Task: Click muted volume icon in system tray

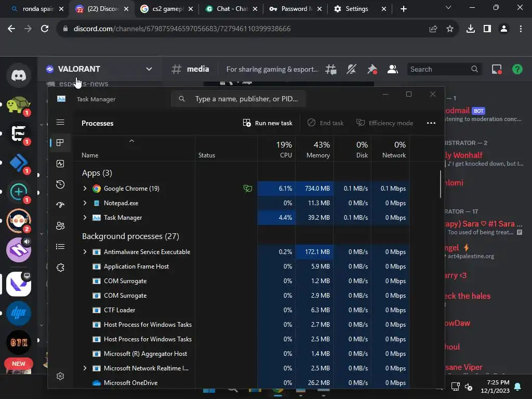Action: click(469, 387)
